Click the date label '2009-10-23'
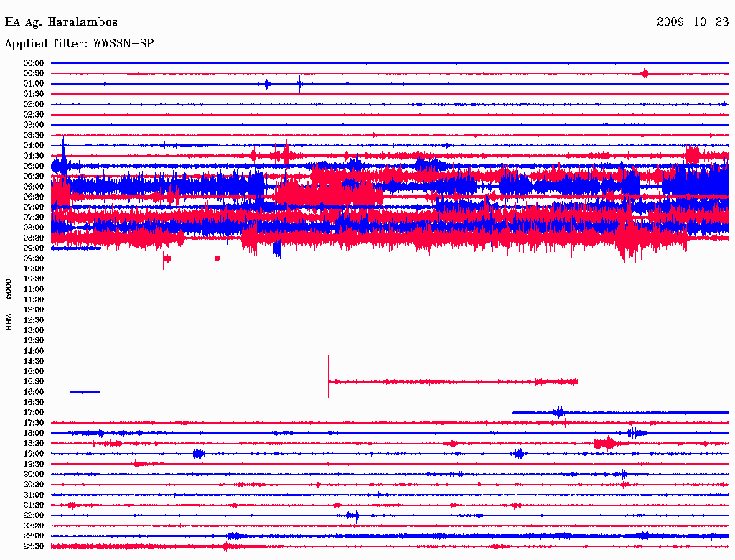Image resolution: width=735 pixels, height=560 pixels. [693, 22]
